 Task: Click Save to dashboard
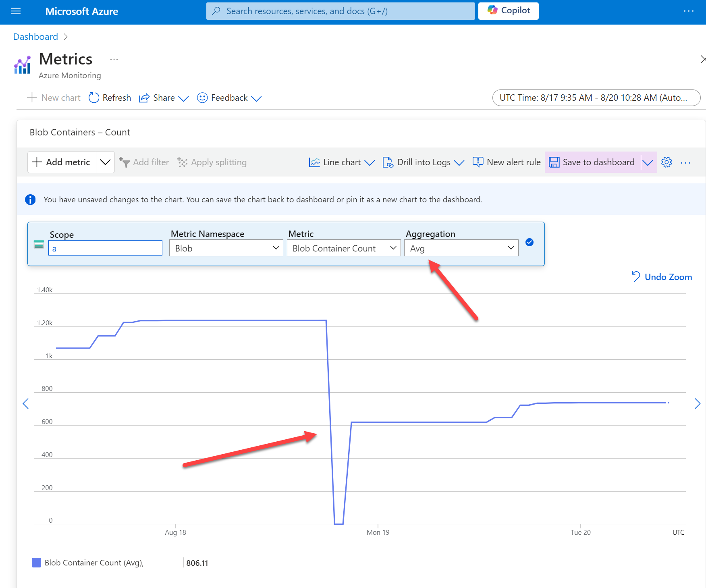coord(592,162)
